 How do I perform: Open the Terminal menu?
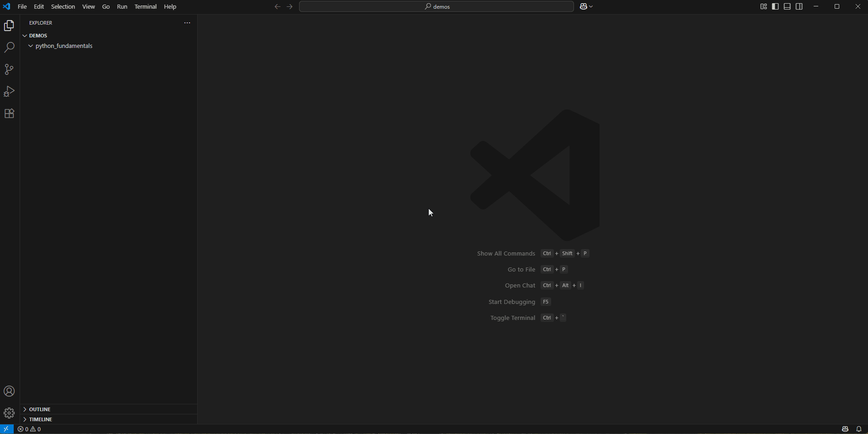pos(145,6)
